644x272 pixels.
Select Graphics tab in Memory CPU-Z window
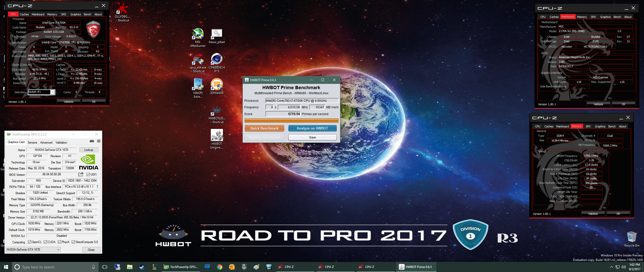click(x=600, y=126)
